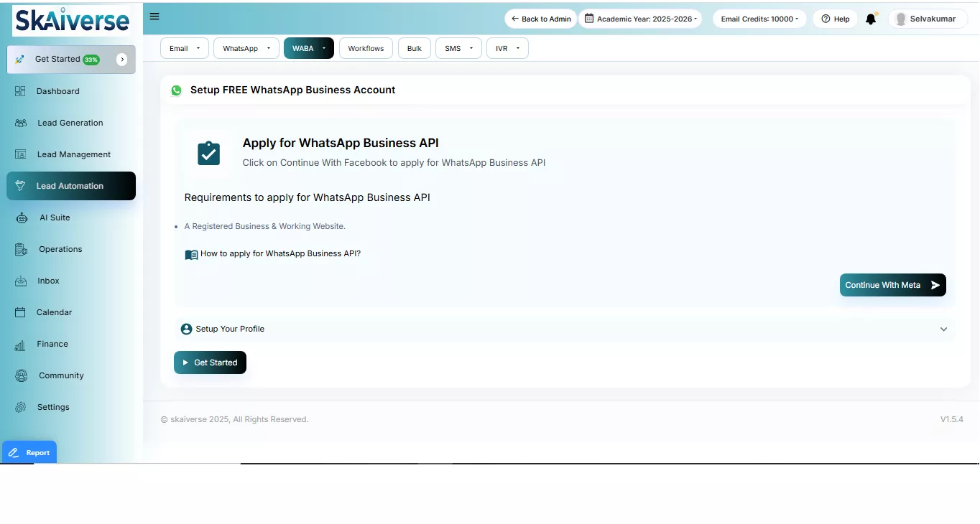The image size is (980, 524).
Task: Open notifications bell icon
Action: pos(871,19)
